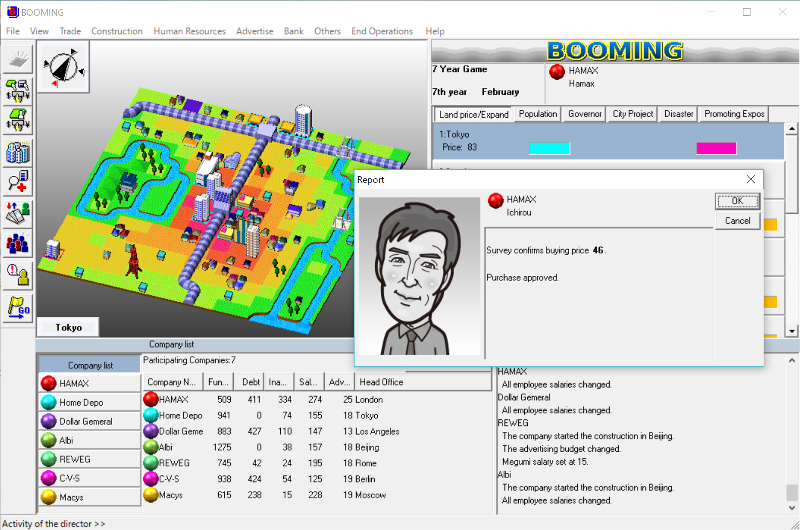Click up arrow of activity log scrollbar
800x530 pixels.
click(792, 361)
